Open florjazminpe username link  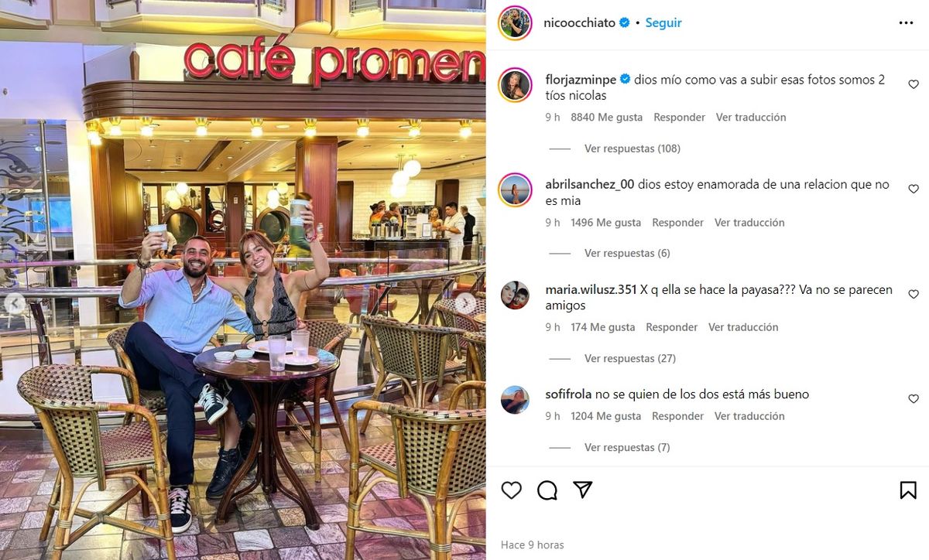coord(580,80)
